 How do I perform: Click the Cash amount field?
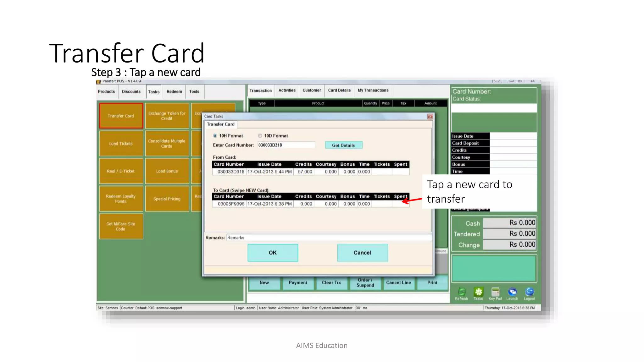[509, 223]
